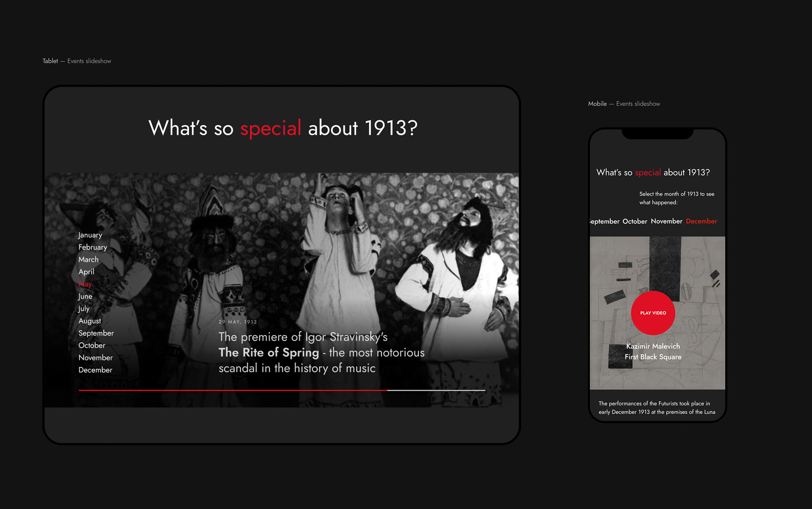Select the highlighted May month
This screenshot has height=509, width=812.
(x=85, y=284)
